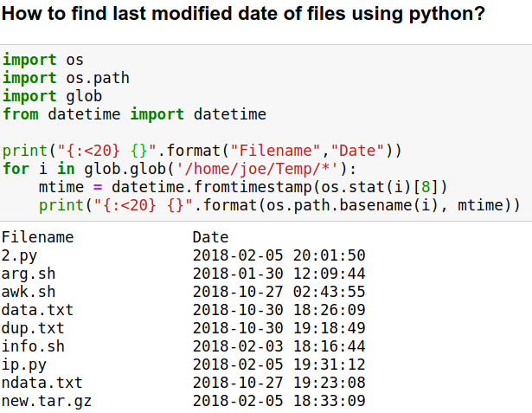Click the 'dup.txt' filename in output
532x413 pixels.
(33, 328)
